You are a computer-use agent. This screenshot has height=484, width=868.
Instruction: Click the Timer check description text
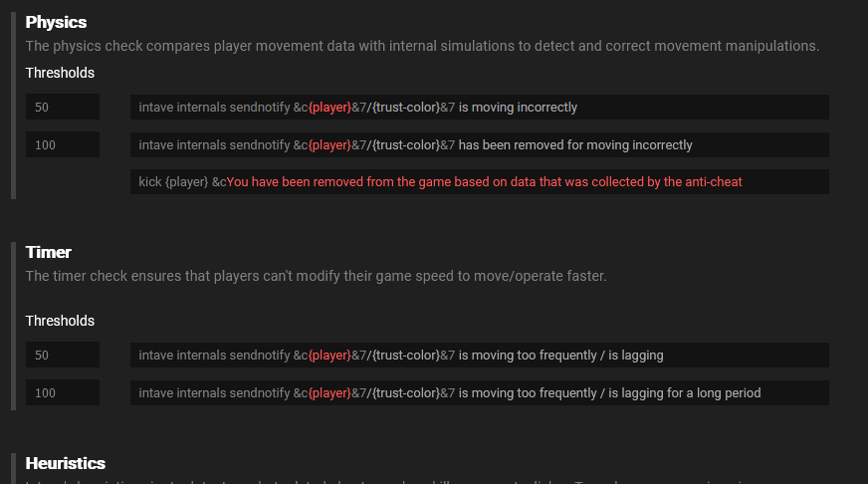point(316,276)
